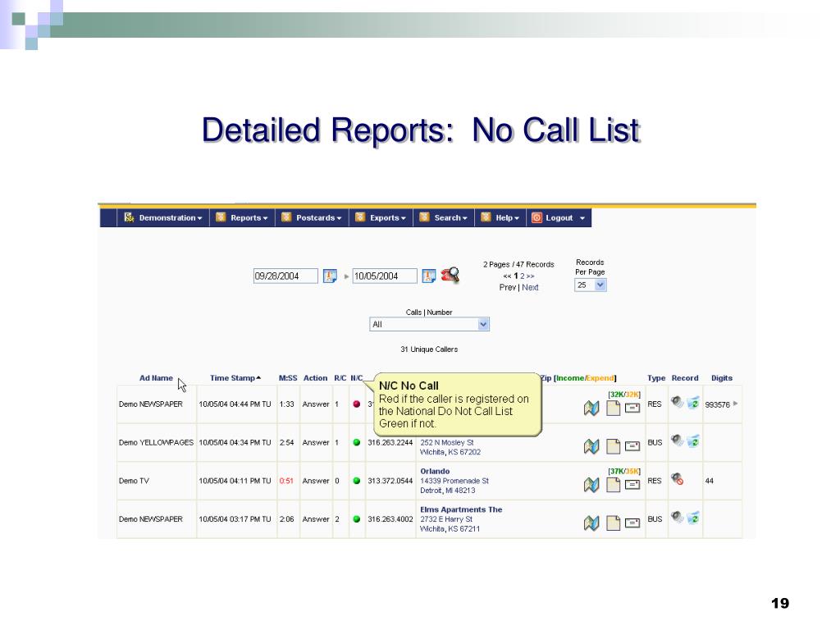Click blocked recording icon in Demo TV row
Screen dimensions: 840x630
pyautogui.click(x=677, y=479)
